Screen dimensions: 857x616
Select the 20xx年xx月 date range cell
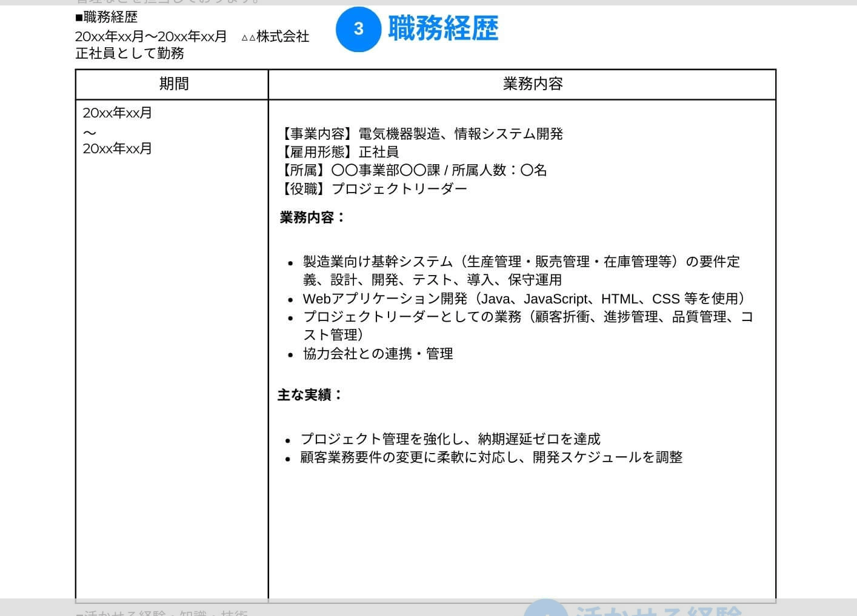tap(118, 130)
